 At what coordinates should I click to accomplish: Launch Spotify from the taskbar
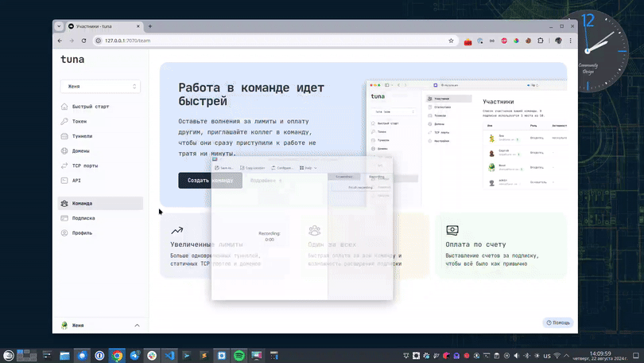239,356
